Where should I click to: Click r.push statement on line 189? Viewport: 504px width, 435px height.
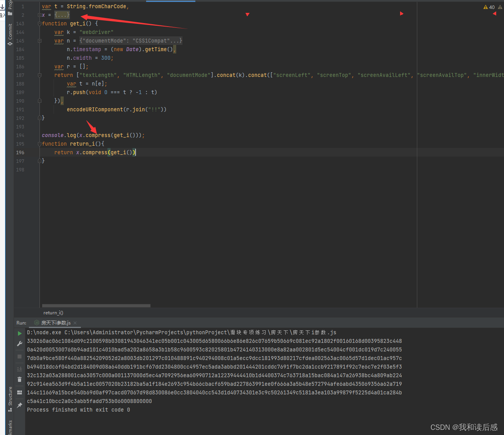[x=112, y=92]
